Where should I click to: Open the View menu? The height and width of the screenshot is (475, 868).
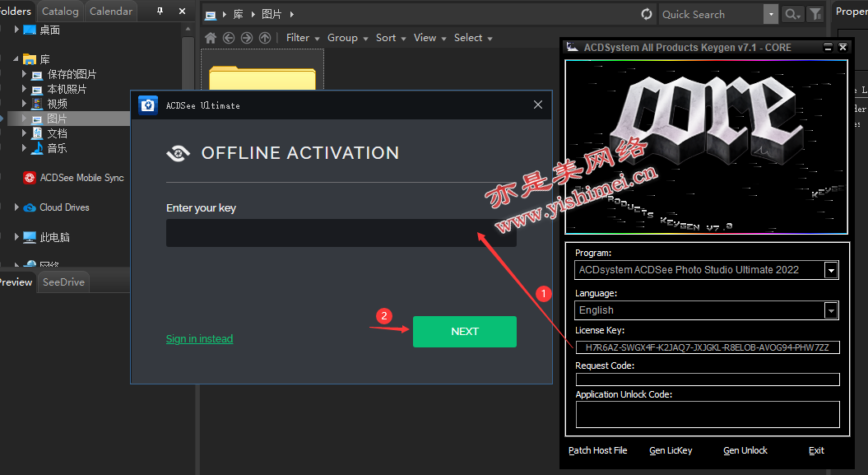point(430,38)
